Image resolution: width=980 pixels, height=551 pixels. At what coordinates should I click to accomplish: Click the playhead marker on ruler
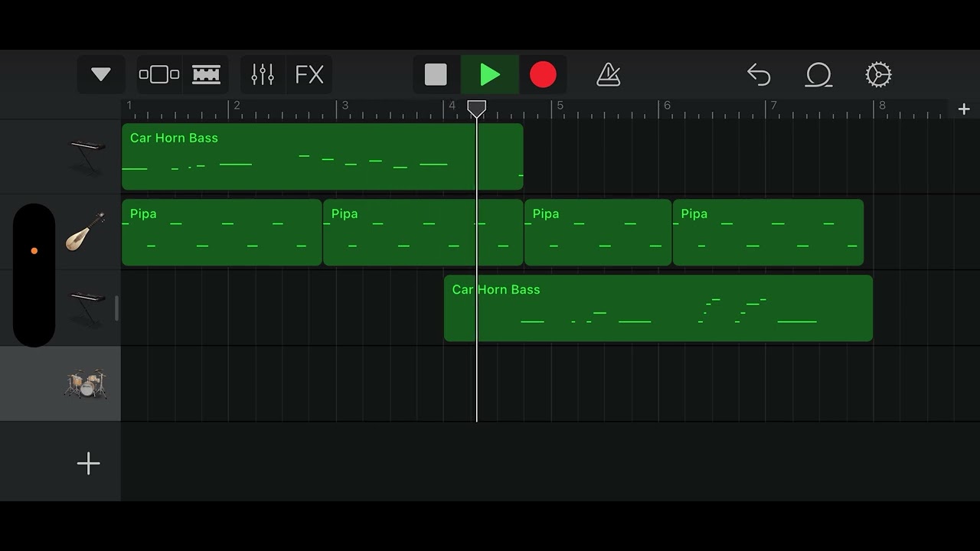tap(476, 109)
